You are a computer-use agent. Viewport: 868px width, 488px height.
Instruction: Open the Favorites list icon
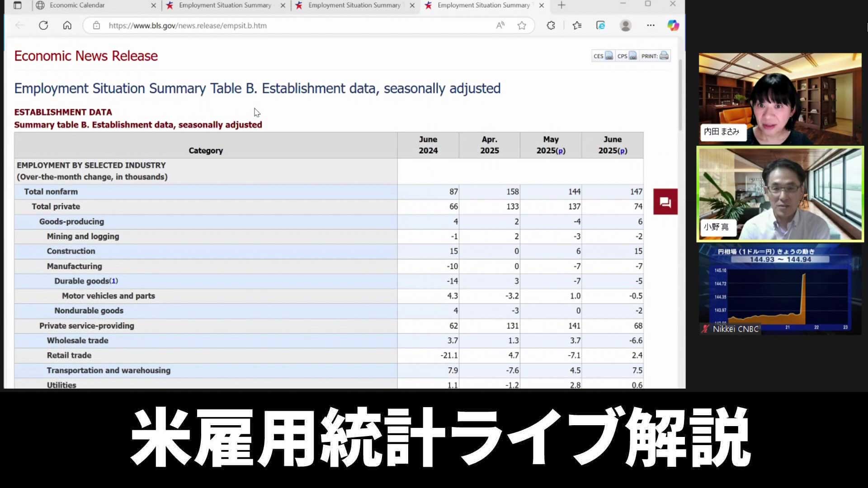point(577,26)
